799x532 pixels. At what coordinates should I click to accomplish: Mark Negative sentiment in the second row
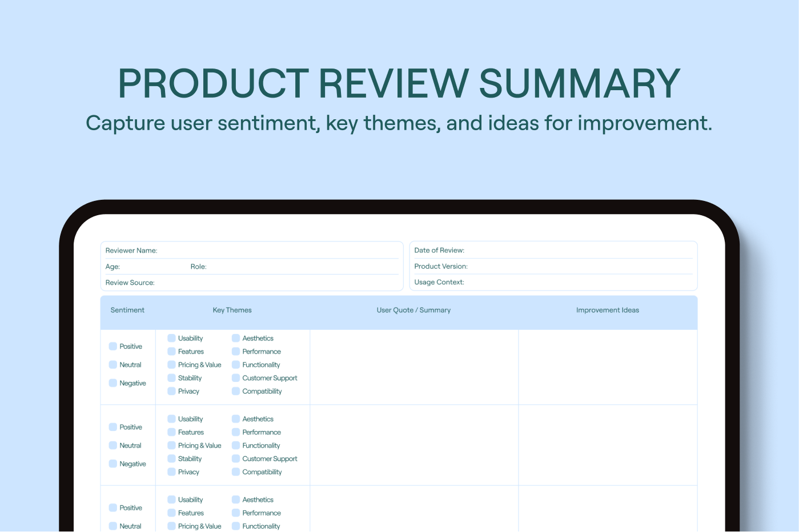(113, 464)
